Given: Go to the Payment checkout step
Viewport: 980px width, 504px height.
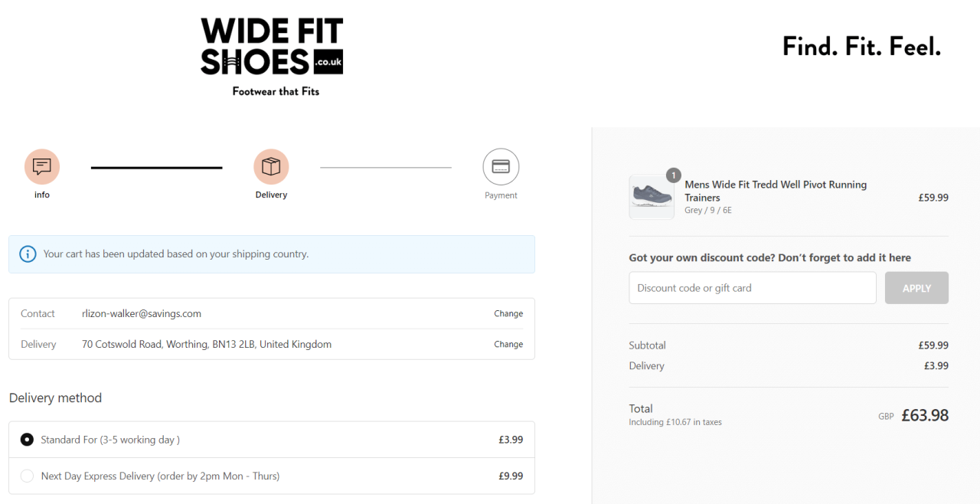Looking at the screenshot, I should tap(501, 176).
